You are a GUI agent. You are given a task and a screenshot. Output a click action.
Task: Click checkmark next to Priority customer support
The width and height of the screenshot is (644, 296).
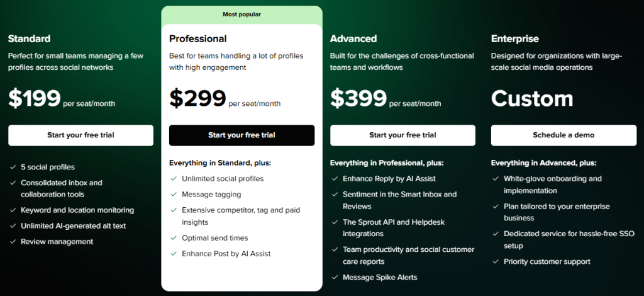(x=496, y=261)
